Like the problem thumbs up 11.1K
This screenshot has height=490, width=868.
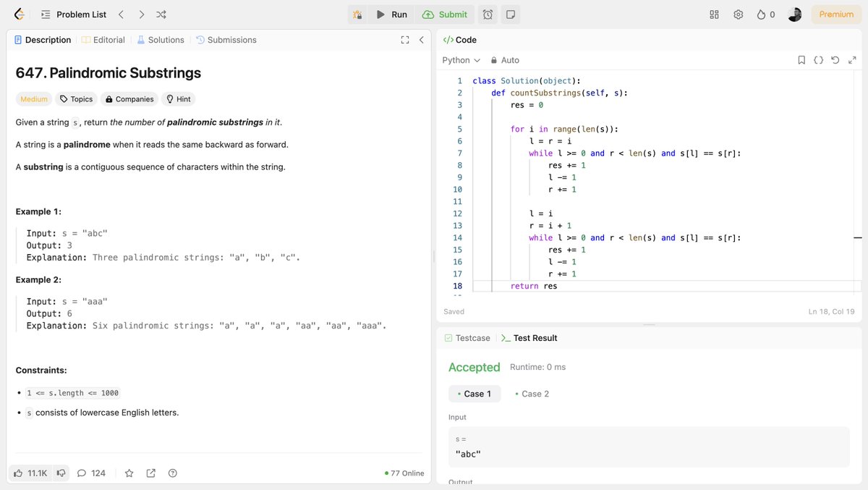[x=30, y=473]
